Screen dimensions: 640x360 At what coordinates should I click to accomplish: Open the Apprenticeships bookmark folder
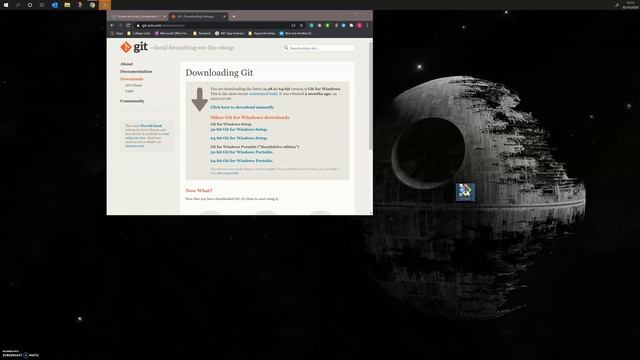click(x=262, y=33)
